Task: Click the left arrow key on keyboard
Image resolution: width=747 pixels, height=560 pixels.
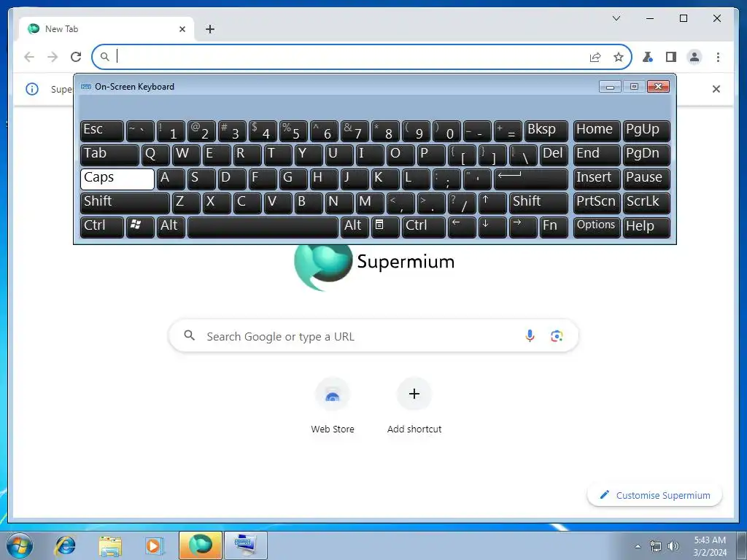Action: (x=462, y=227)
